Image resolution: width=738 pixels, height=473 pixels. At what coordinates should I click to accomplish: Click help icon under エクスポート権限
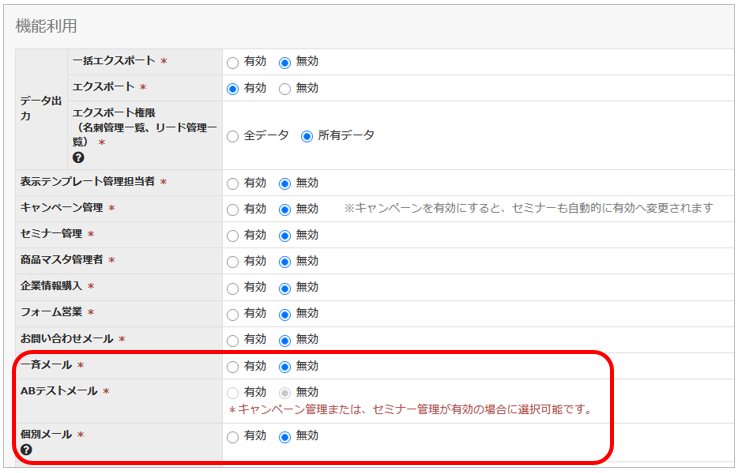pyautogui.click(x=78, y=158)
